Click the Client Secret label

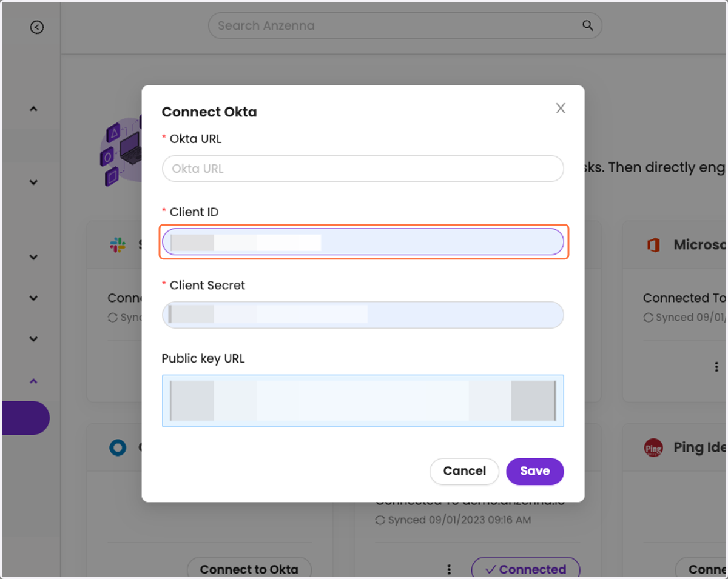pos(207,286)
